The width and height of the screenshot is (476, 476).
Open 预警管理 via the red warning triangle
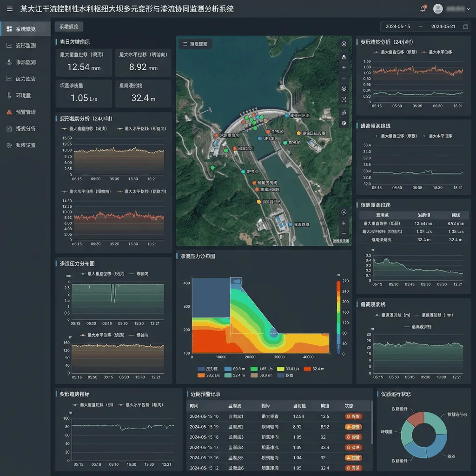pos(26,112)
